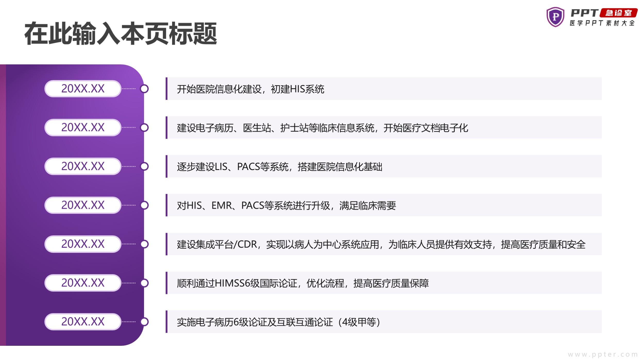This screenshot has width=644, height=362.
Task: Click the text 开始医院信息化建设，初建HIS系统
Action: [x=250, y=89]
